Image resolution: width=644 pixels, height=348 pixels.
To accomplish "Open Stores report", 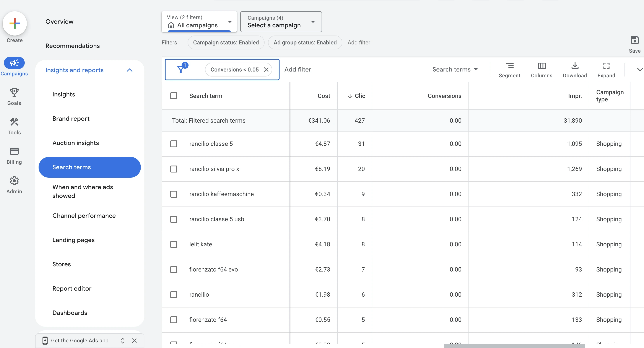I will coord(62,264).
